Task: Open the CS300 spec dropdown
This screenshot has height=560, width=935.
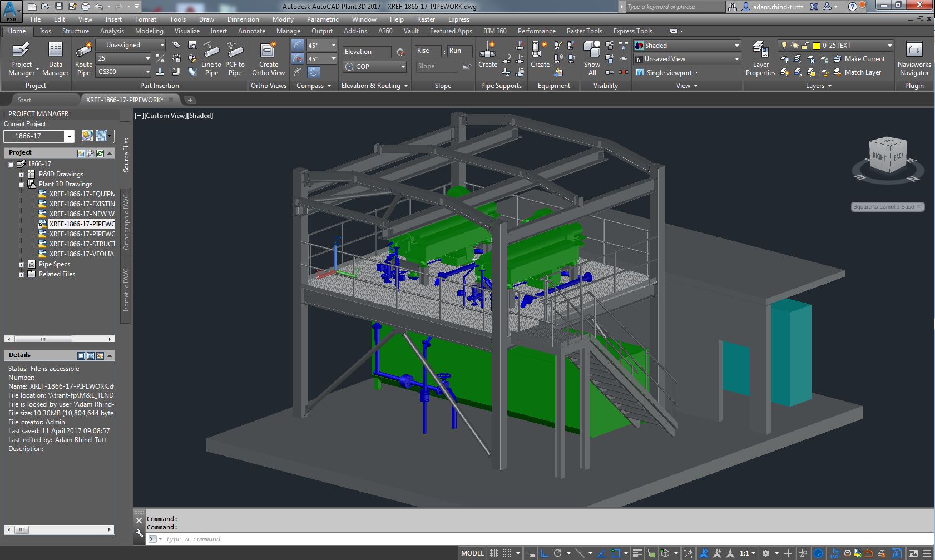Action: pos(123,72)
